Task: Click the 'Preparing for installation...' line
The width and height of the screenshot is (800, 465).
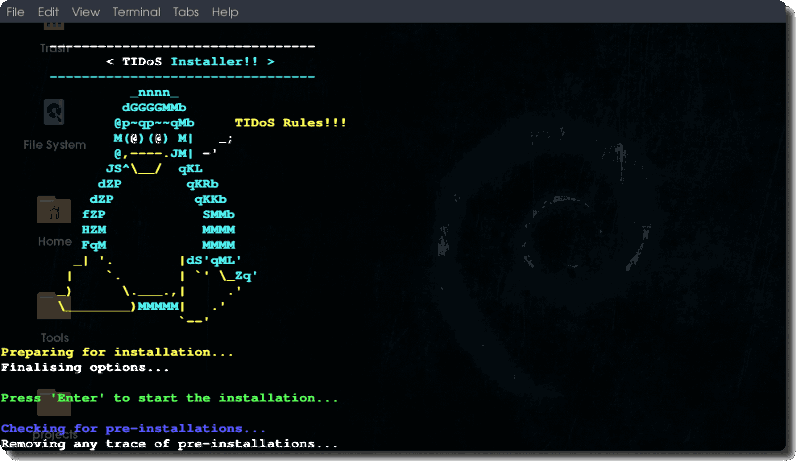Action: 117,353
